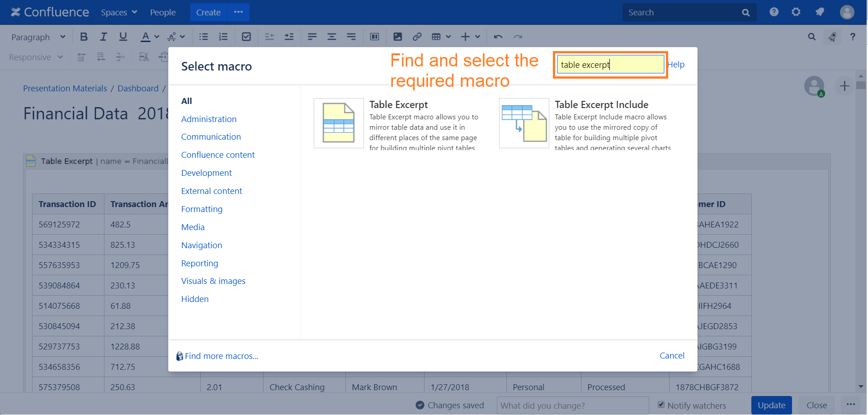Open the text color picker arrow

(x=157, y=37)
